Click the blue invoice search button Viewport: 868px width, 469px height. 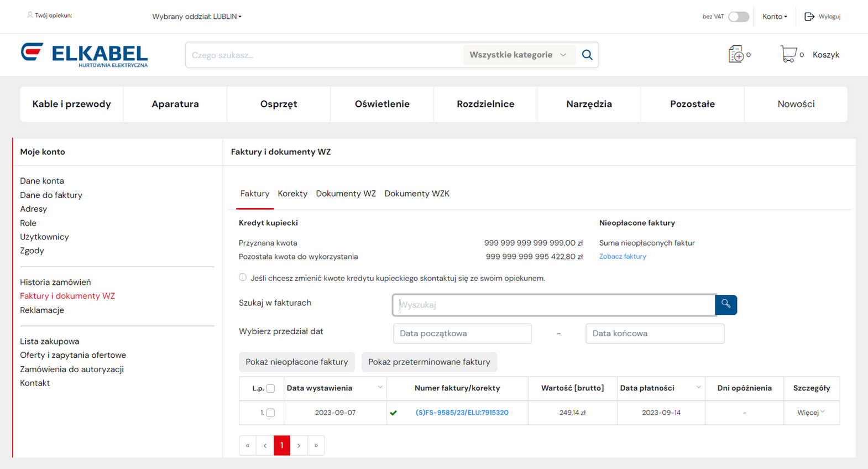(725, 305)
